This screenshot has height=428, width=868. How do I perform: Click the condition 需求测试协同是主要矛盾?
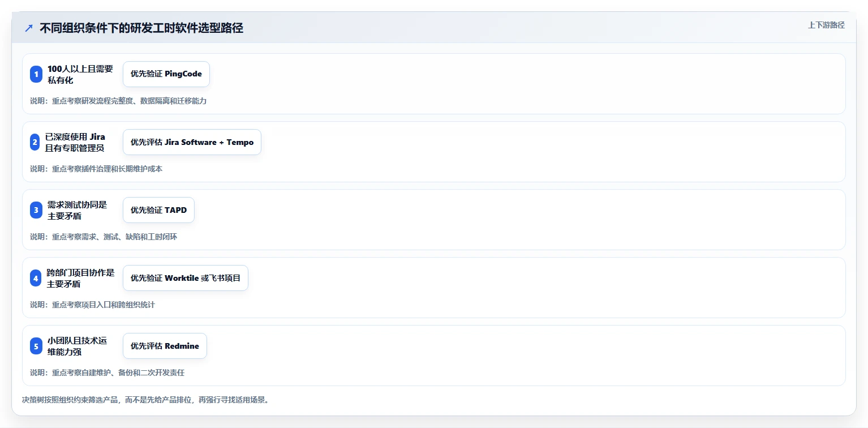coord(77,210)
